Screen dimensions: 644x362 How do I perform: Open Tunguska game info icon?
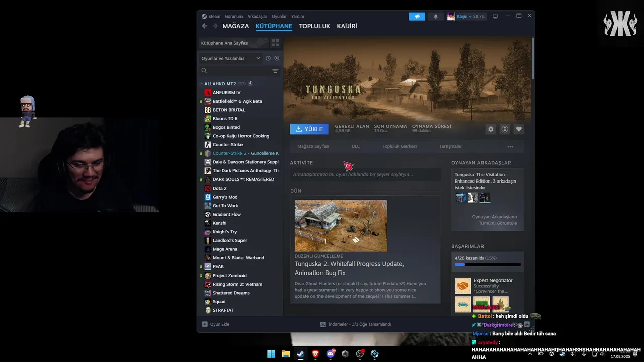[505, 129]
